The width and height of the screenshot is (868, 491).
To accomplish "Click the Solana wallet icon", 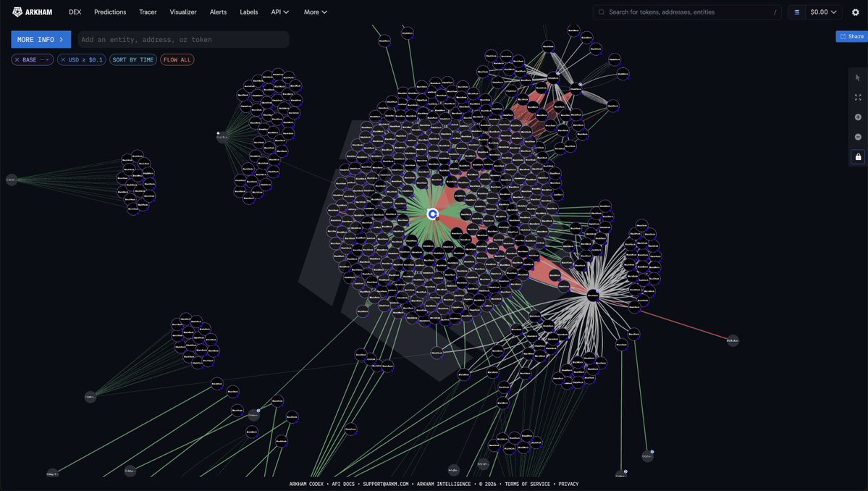I will point(796,12).
